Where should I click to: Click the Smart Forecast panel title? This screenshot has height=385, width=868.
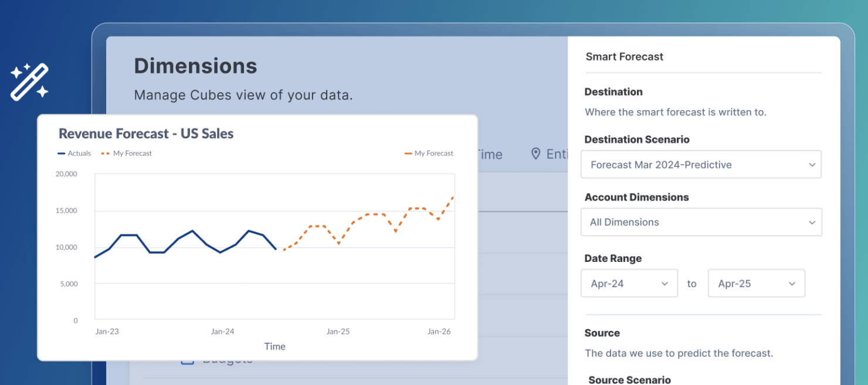[624, 56]
